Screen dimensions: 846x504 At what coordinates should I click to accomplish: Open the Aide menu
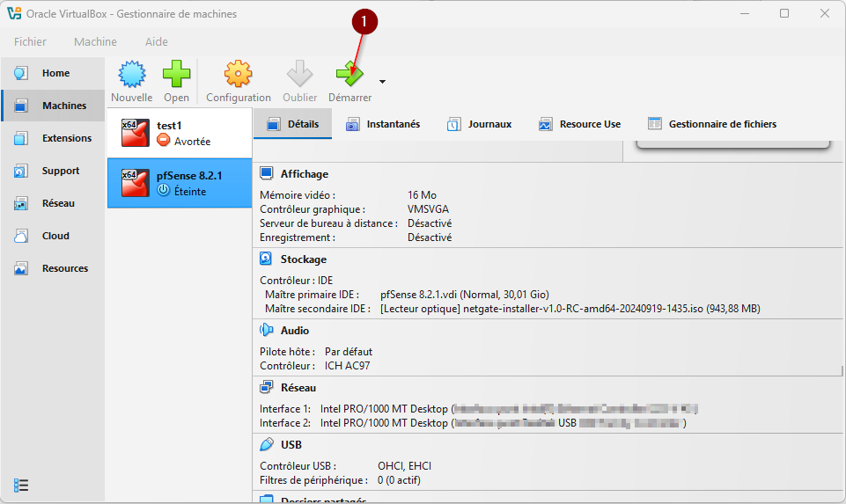pyautogui.click(x=156, y=41)
